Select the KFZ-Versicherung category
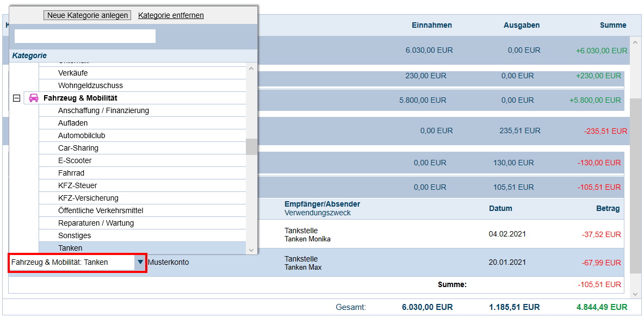The height and width of the screenshot is (317, 644). pos(143,198)
